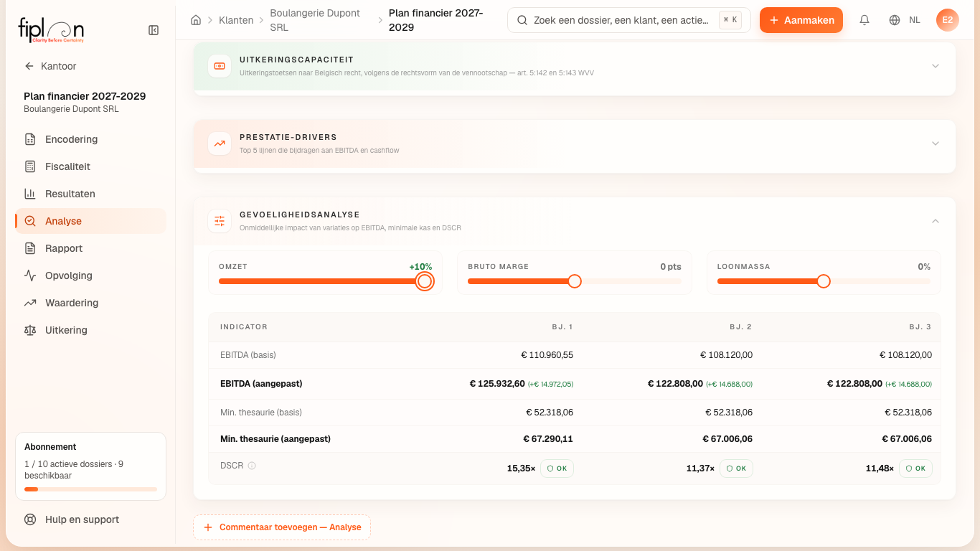Click the Uitkeringscapaciteit section icon

tap(220, 66)
